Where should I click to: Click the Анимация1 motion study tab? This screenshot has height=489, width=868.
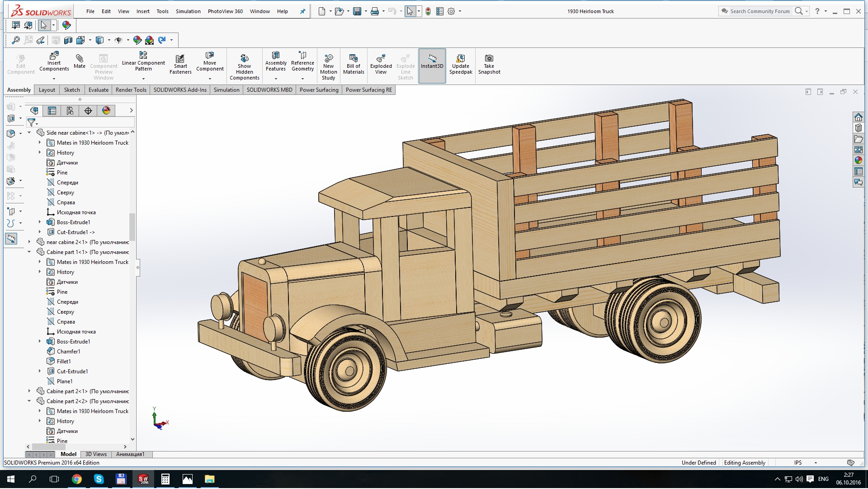click(130, 455)
